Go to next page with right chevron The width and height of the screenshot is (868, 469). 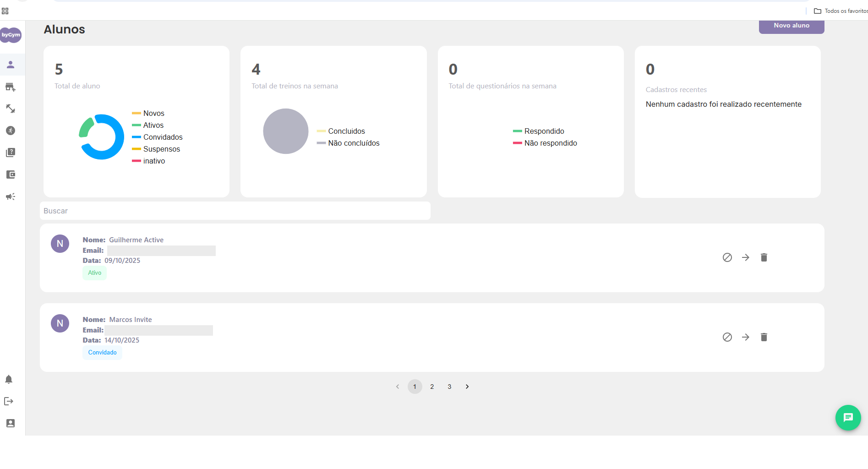tap(467, 387)
